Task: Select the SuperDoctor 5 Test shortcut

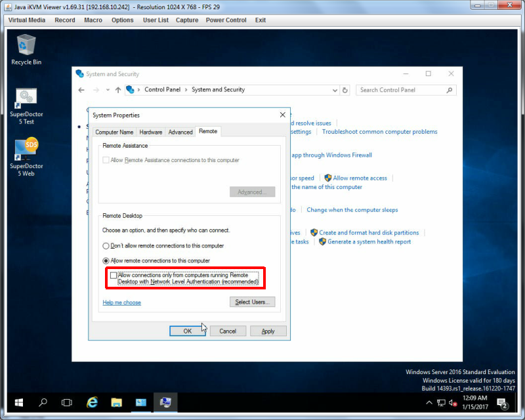Action: 26,106
